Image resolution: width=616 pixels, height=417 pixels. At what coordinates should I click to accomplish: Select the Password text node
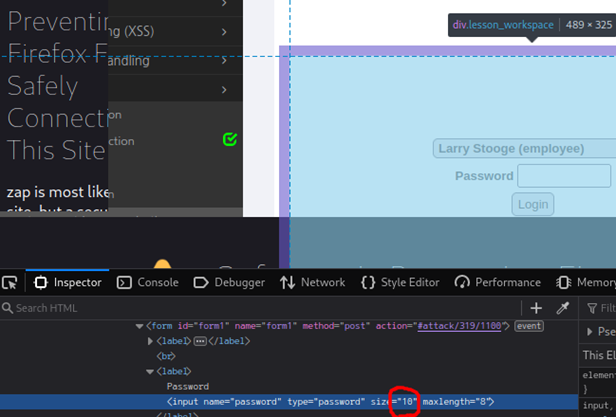[x=188, y=386]
